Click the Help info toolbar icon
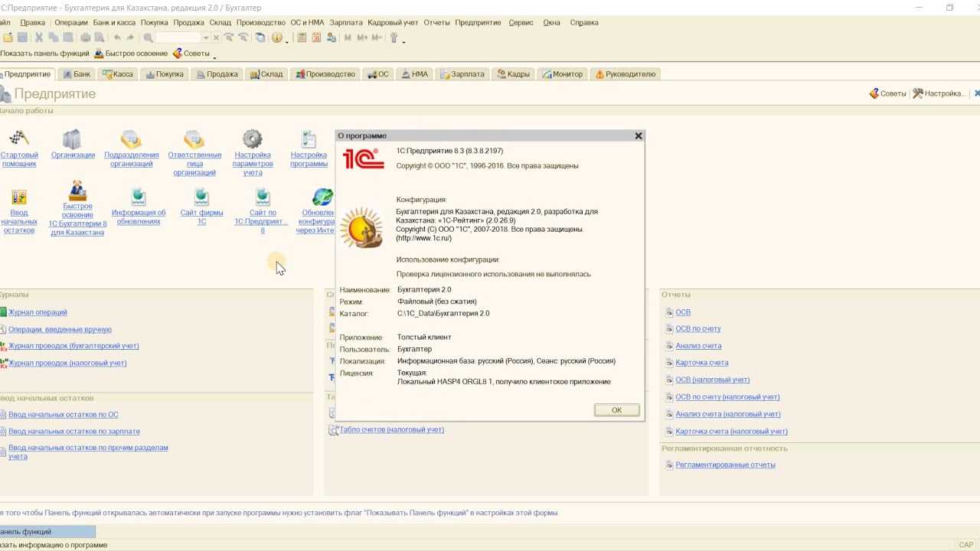 point(277,37)
